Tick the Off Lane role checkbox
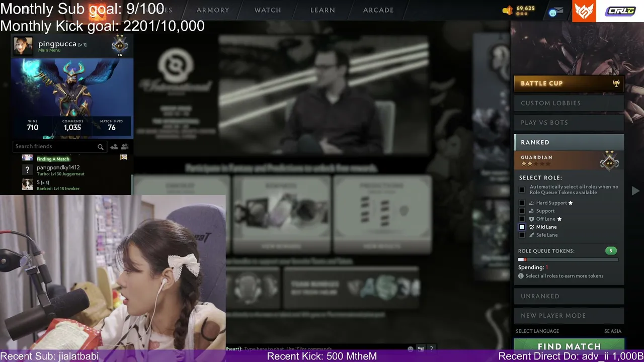 pos(522,219)
